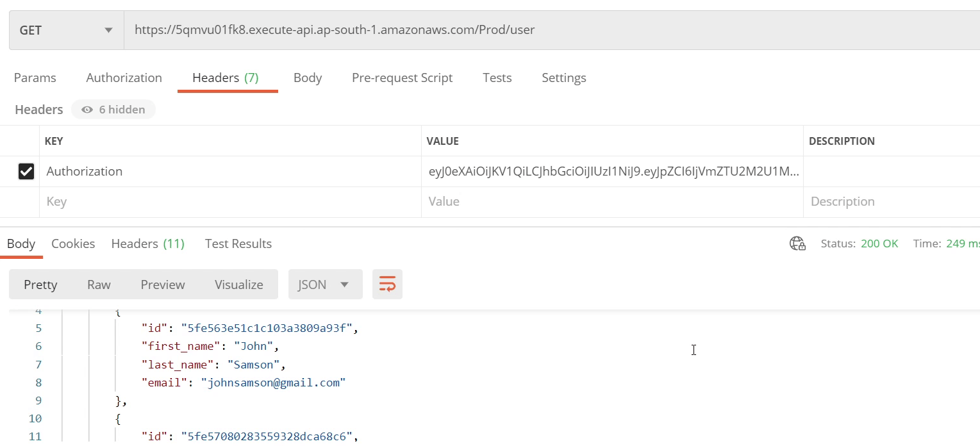Switch response view to Raw

click(x=99, y=285)
